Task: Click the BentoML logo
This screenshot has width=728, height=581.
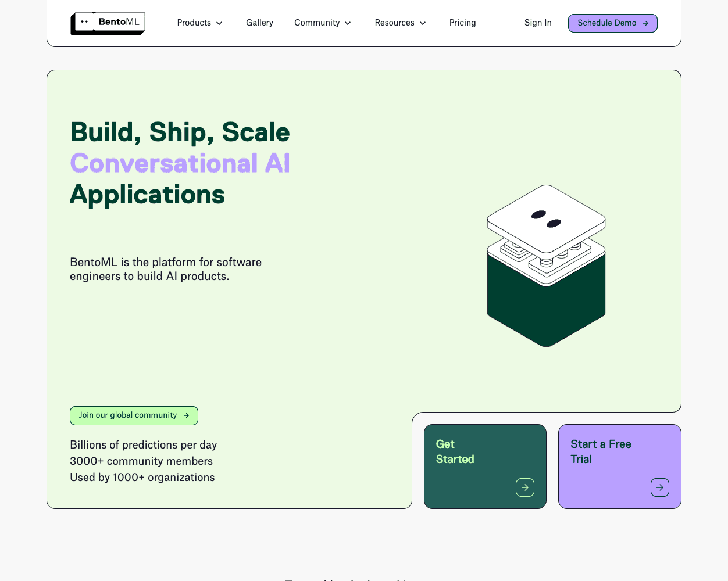Action: pos(108,23)
